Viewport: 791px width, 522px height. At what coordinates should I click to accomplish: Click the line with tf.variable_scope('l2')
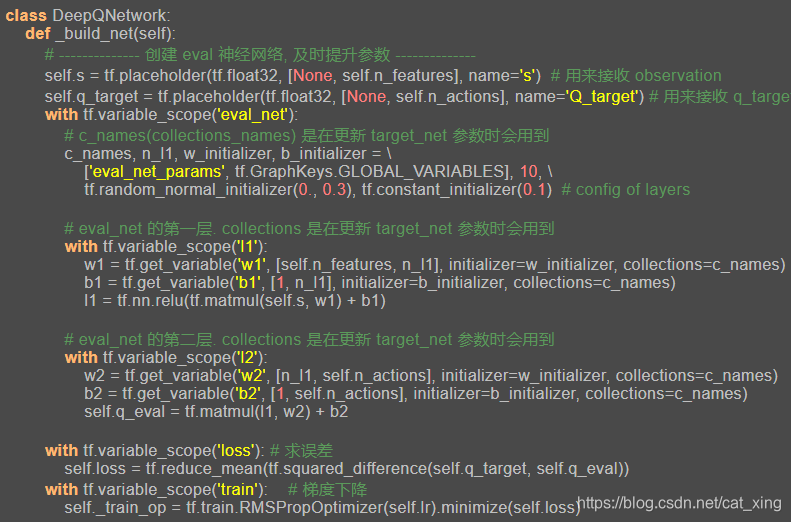pos(166,358)
